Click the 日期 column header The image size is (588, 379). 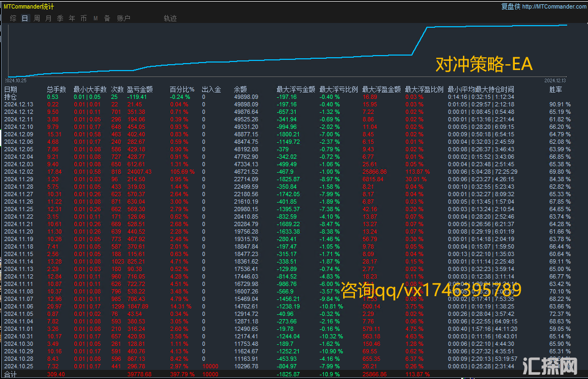11,90
